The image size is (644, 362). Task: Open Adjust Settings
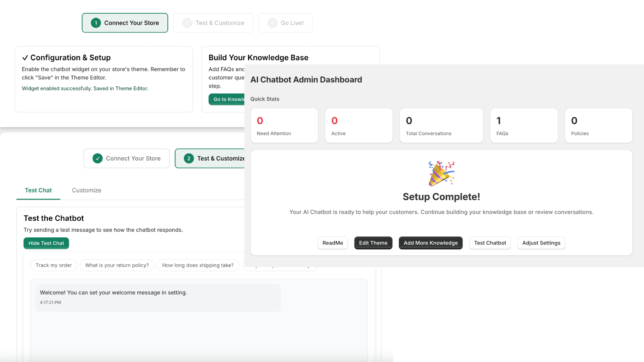[x=541, y=243]
